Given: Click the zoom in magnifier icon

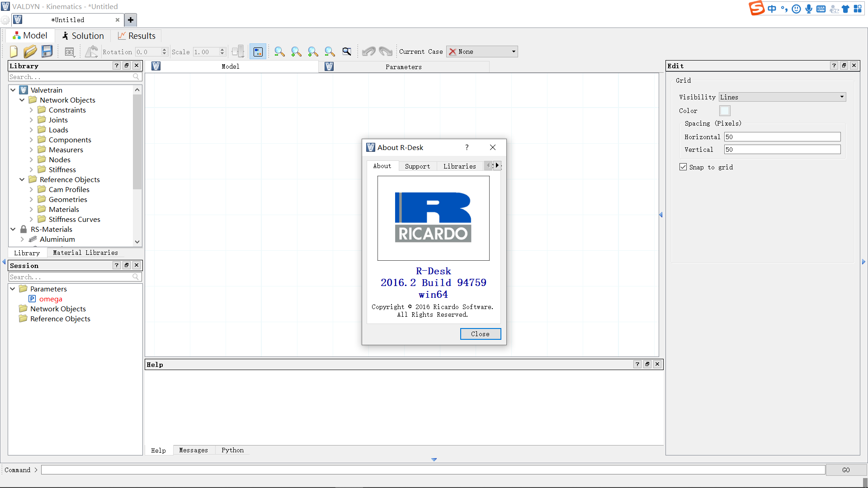Looking at the screenshot, I should [x=296, y=52].
